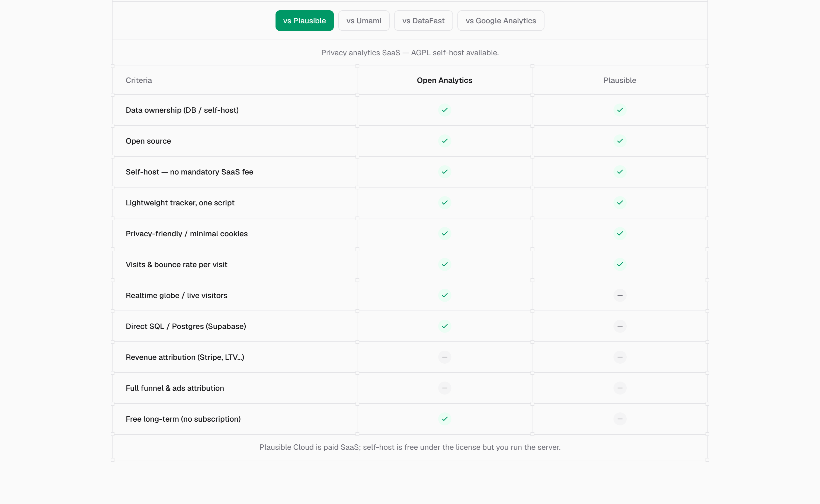This screenshot has height=504, width=820.
Task: Click Plausible dash icon for Direct SQL row
Action: coord(620,326)
